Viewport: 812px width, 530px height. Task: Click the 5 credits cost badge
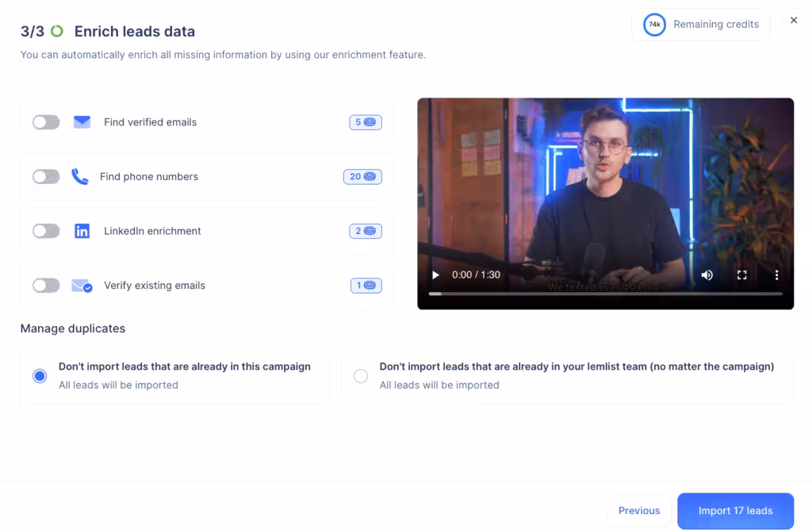(365, 122)
